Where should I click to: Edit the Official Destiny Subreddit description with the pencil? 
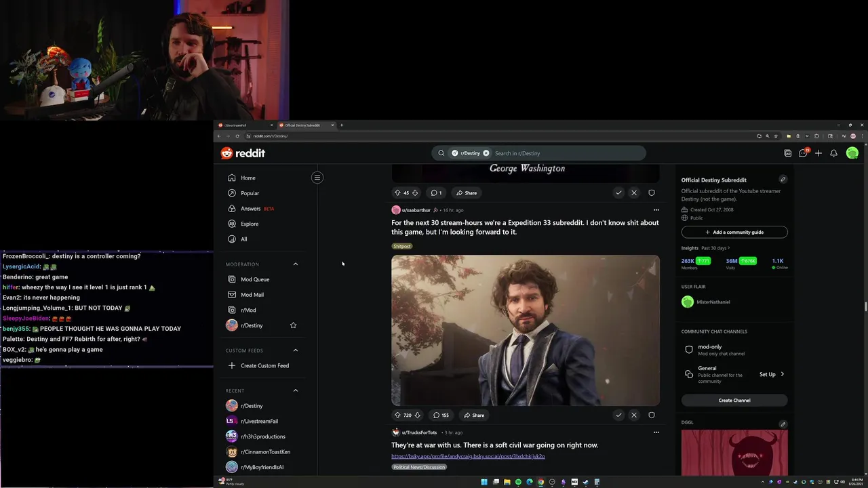coord(783,180)
